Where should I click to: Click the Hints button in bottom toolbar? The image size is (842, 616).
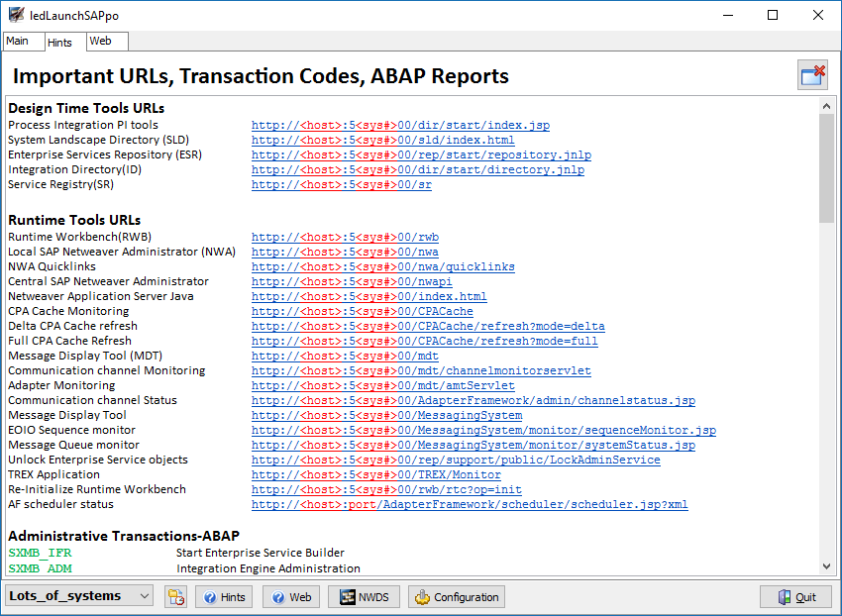[x=225, y=596]
